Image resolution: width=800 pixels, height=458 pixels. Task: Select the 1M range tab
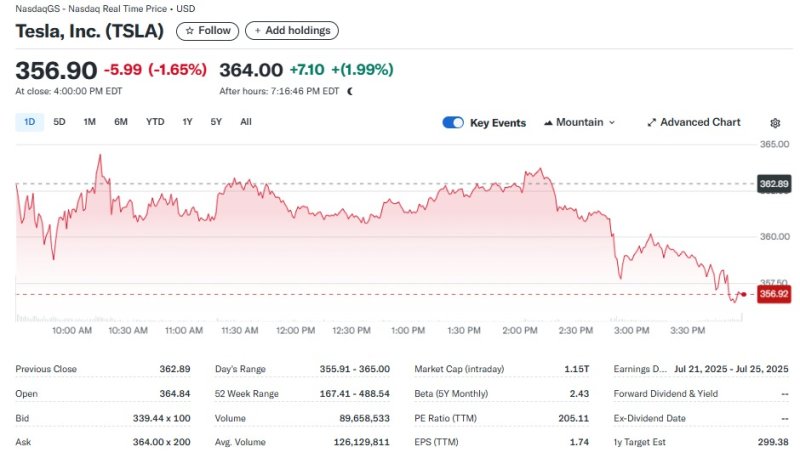(x=89, y=122)
